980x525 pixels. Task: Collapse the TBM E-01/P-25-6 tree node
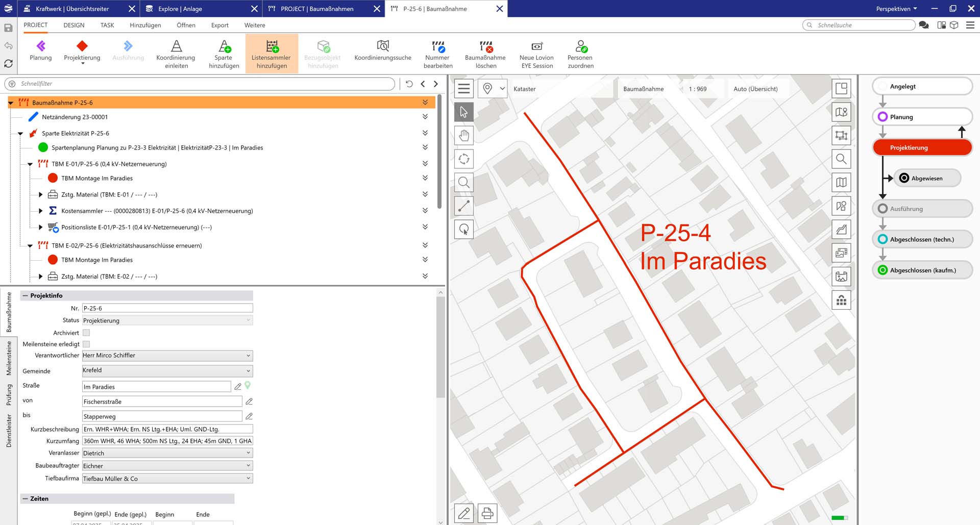[30, 164]
